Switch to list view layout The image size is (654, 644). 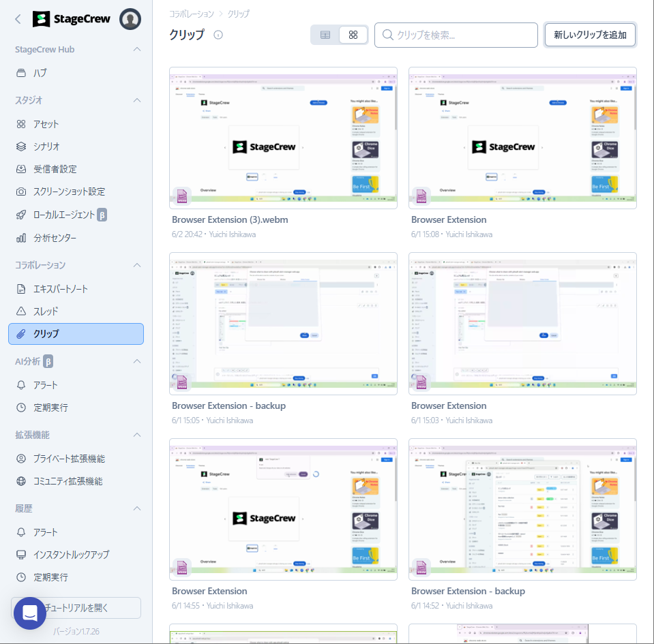(325, 35)
